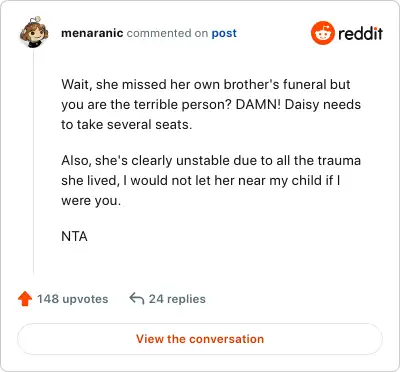The width and height of the screenshot is (400, 372).
Task: Click the 'commented on' text
Action: (x=167, y=33)
